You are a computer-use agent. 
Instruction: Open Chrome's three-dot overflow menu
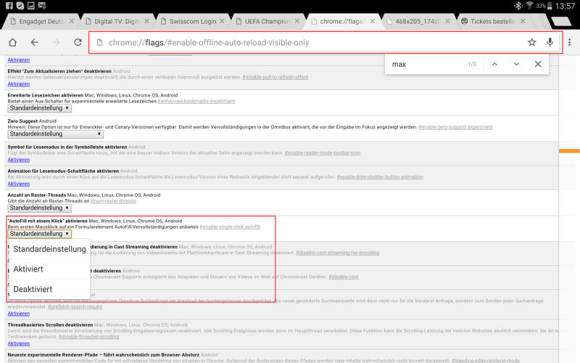(x=570, y=43)
